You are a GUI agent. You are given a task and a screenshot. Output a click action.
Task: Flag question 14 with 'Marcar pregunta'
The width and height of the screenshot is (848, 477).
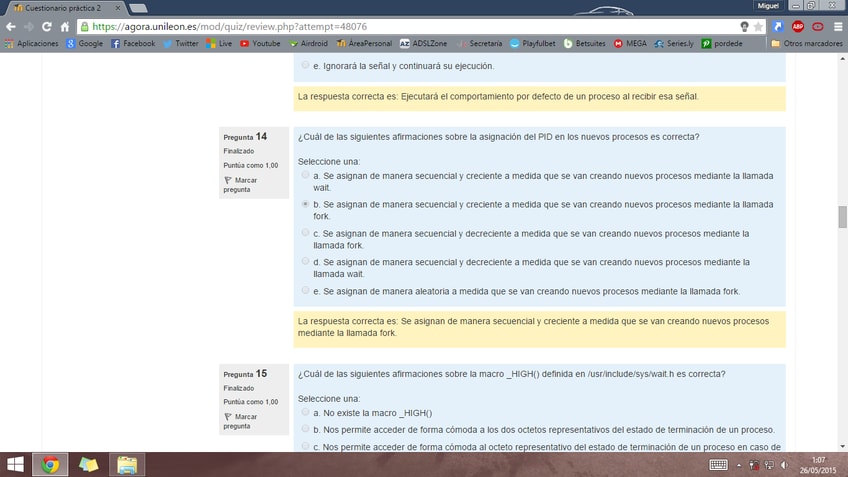[x=239, y=184]
